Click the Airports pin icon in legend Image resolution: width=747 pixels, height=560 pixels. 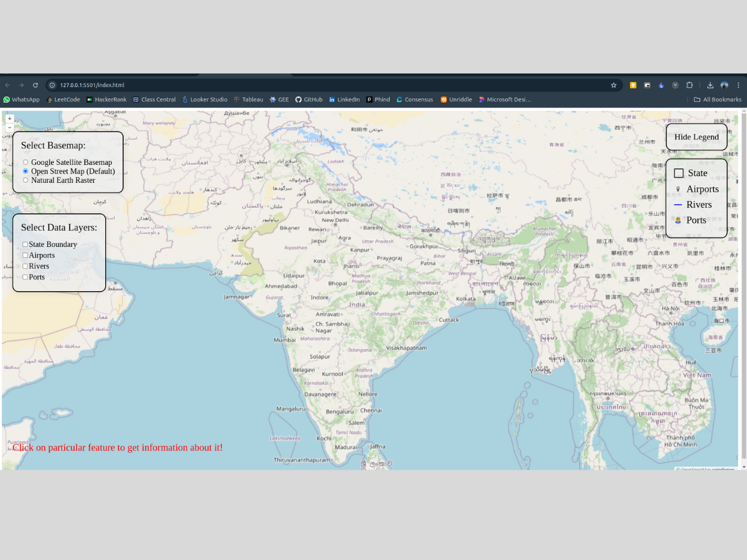pyautogui.click(x=678, y=189)
